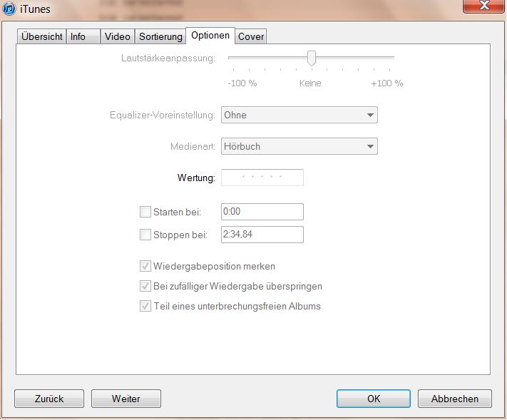Open the Sortierung tab
507x420 pixels.
point(160,36)
